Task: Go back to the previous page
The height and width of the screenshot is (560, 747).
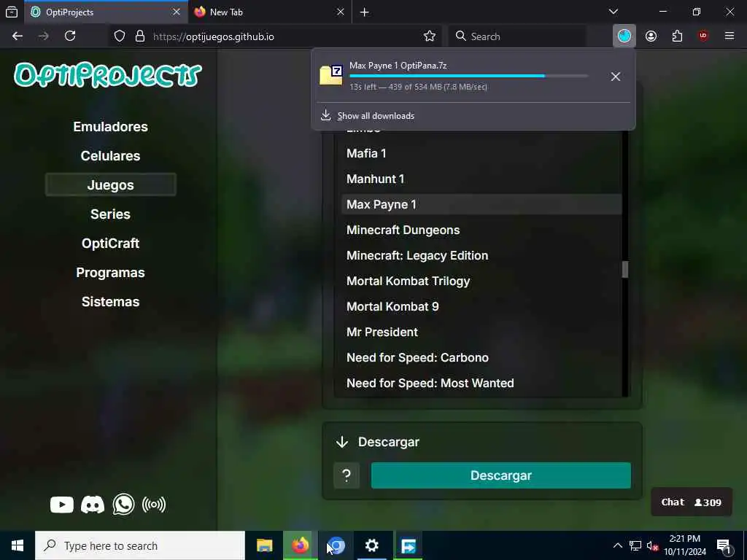Action: [x=18, y=36]
